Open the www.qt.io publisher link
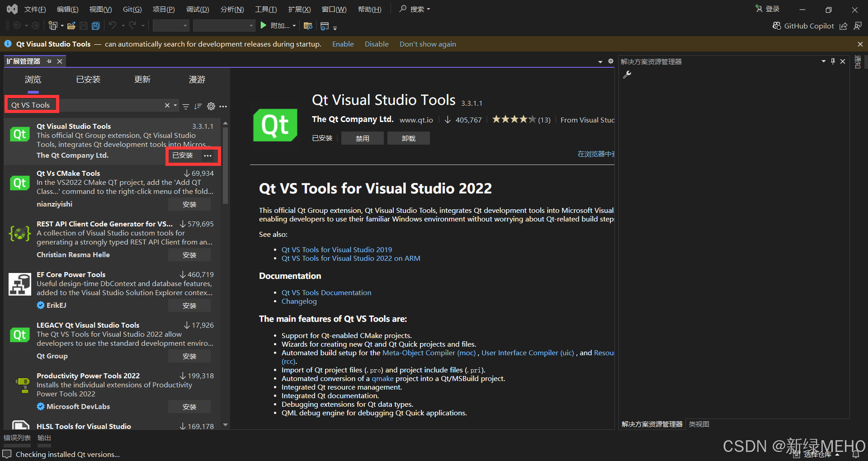The width and height of the screenshot is (868, 461). click(x=416, y=120)
